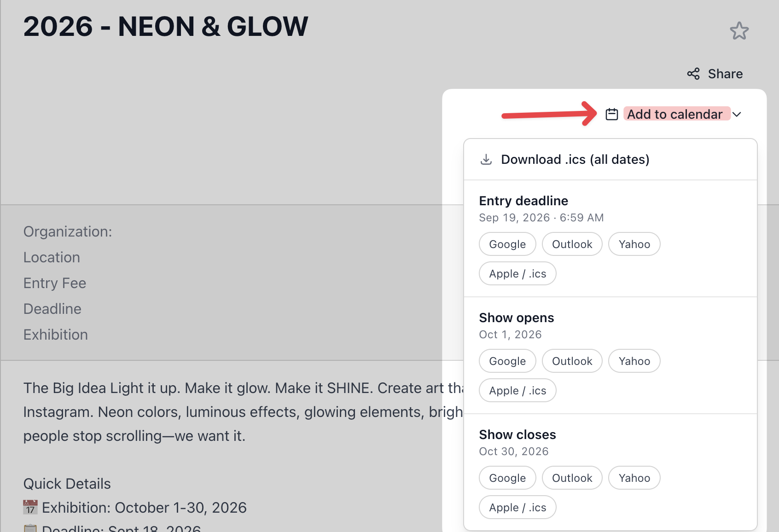The image size is (779, 532).
Task: Collapse the Add to calendar chevron
Action: pos(737,114)
